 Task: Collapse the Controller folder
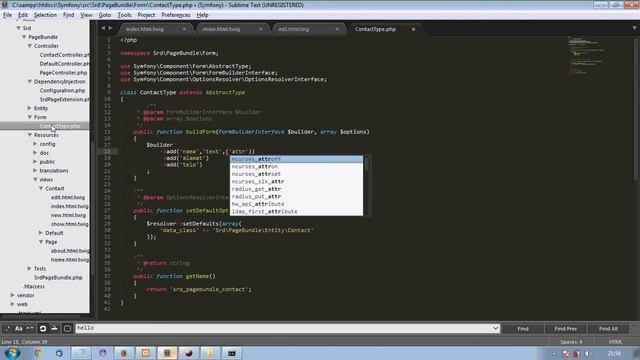point(30,46)
